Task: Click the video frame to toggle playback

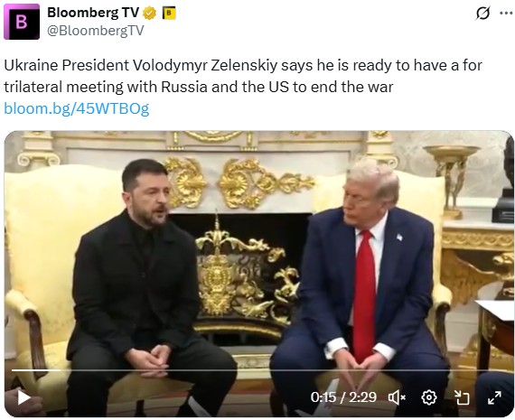Action: [x=258, y=249]
